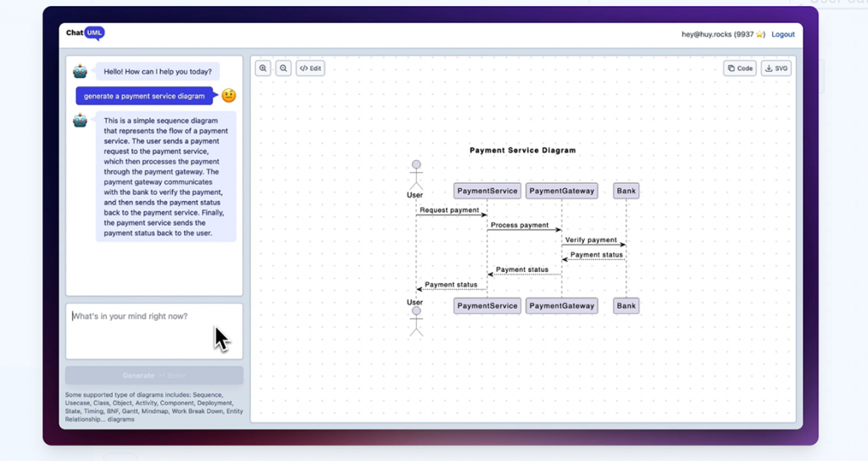Click the Payment status label to User
Viewport: 868px width, 461px height.
(451, 285)
